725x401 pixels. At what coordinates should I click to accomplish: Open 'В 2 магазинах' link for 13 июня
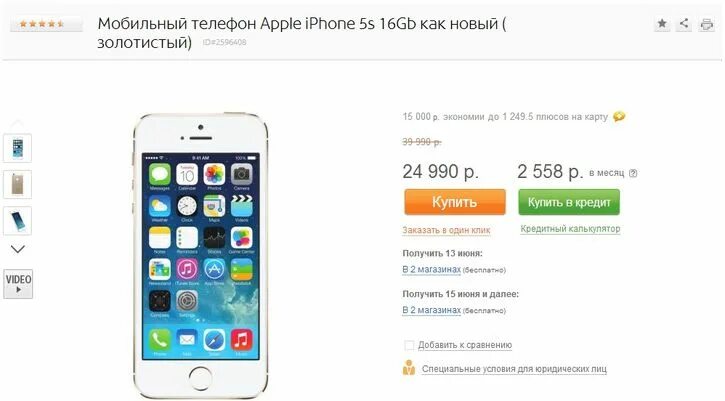click(x=431, y=269)
